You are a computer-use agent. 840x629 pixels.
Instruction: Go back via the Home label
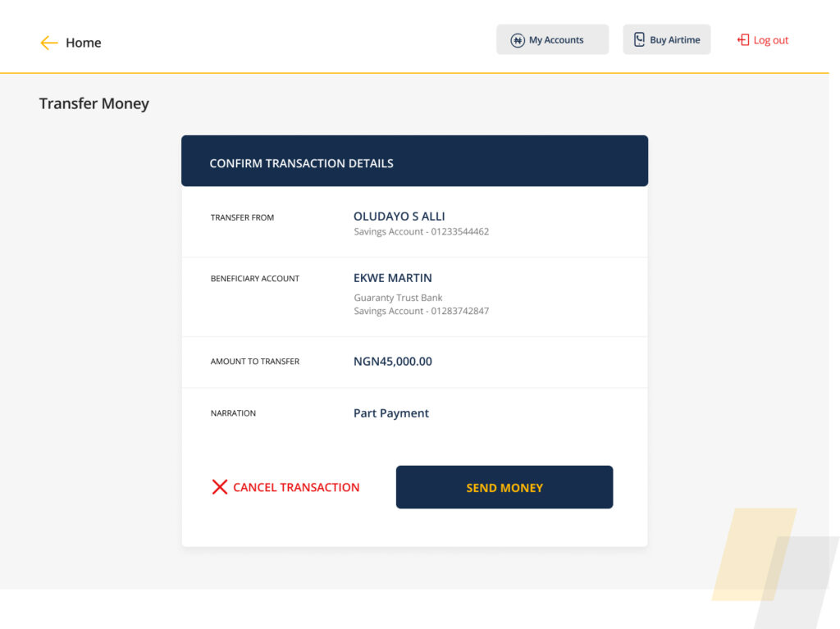[83, 43]
